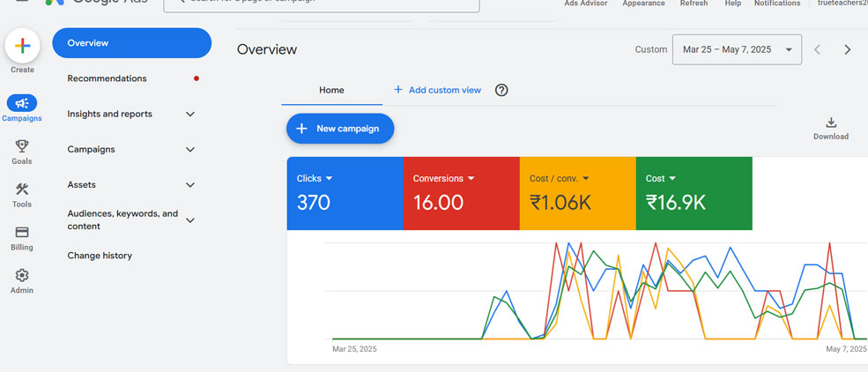The height and width of the screenshot is (372, 868).
Task: Click Add custom view link
Action: [437, 90]
